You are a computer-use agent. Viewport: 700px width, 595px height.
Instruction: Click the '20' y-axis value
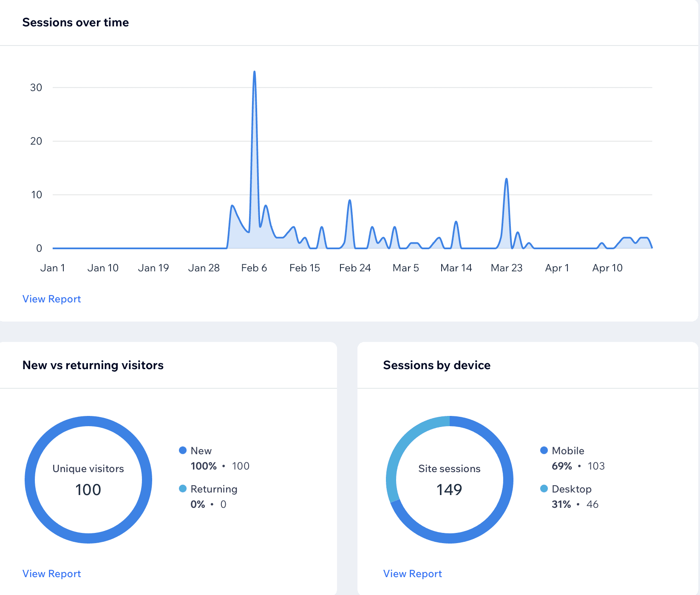[36, 141]
